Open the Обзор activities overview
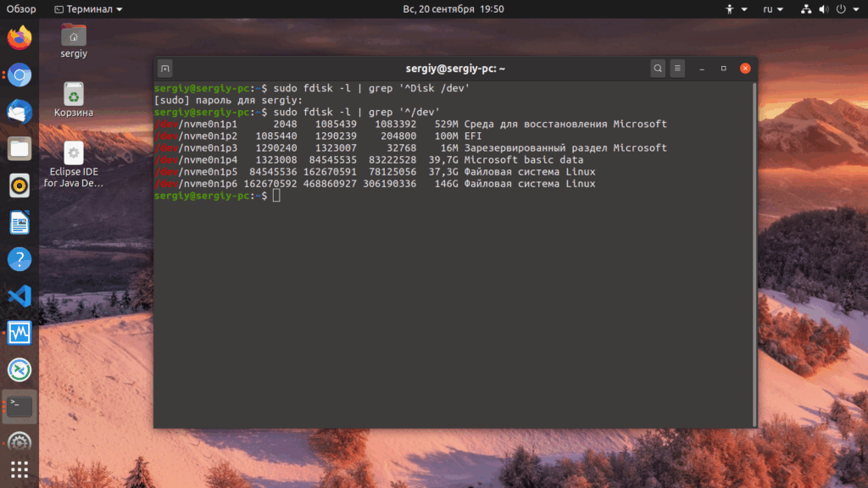Viewport: 868px width, 488px height. [21, 8]
